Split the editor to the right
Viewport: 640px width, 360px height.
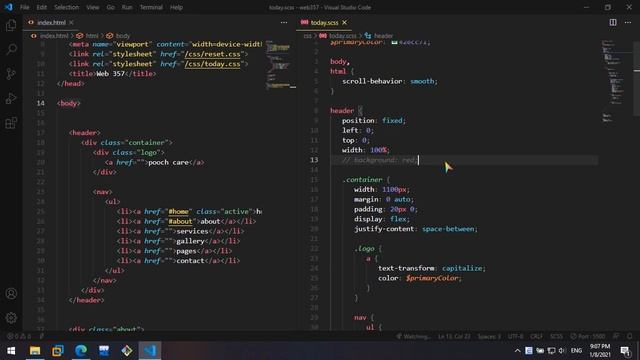click(613, 22)
